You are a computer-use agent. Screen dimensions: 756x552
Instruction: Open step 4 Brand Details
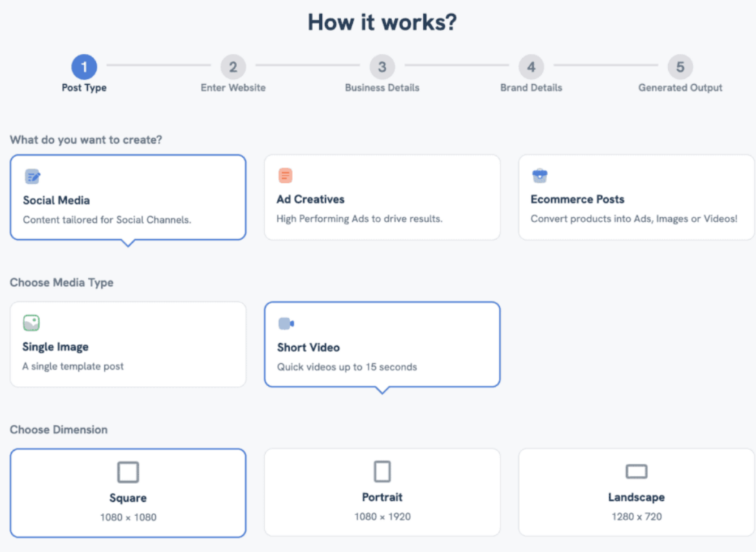[x=531, y=68]
